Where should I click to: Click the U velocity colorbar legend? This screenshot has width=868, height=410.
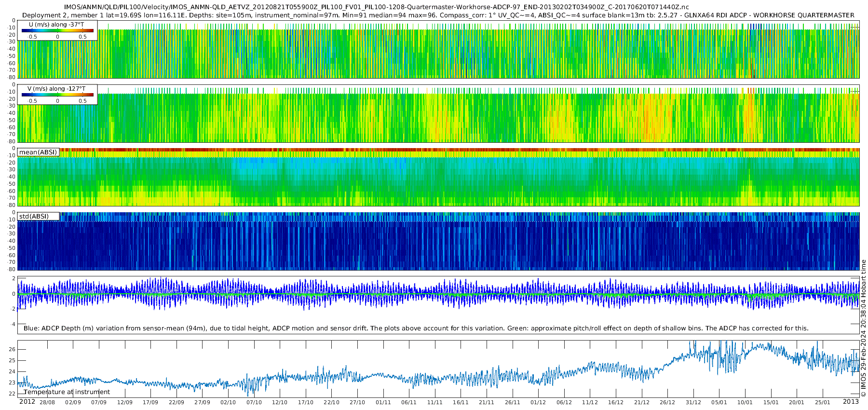pyautogui.click(x=57, y=30)
